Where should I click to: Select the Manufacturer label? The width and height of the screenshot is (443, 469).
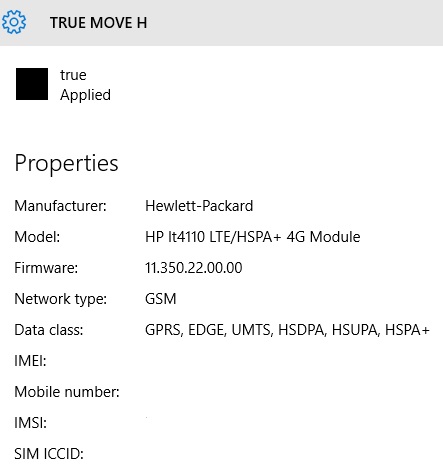click(x=60, y=206)
